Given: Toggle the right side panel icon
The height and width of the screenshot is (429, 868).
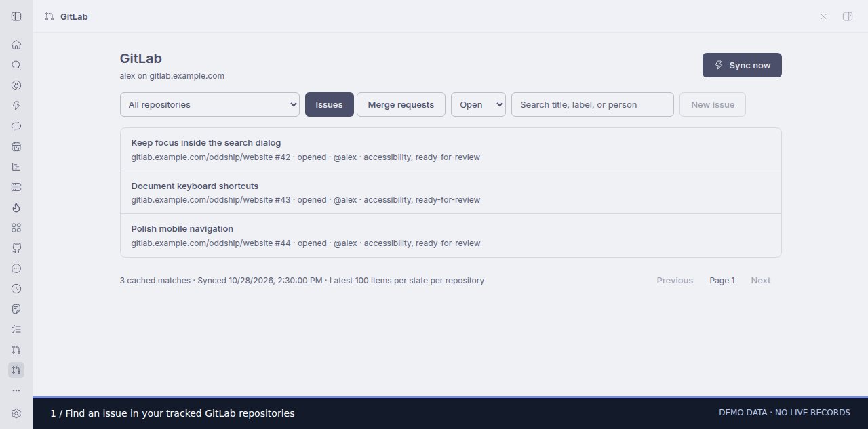Looking at the screenshot, I should (x=847, y=16).
